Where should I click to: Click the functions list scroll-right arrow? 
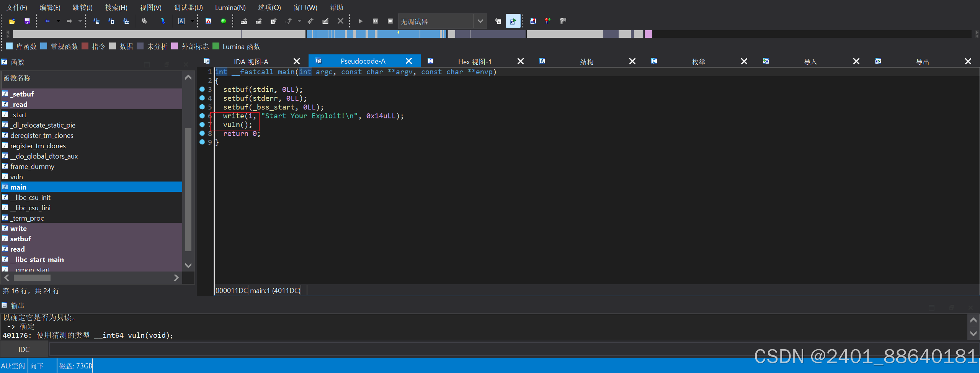click(x=176, y=278)
